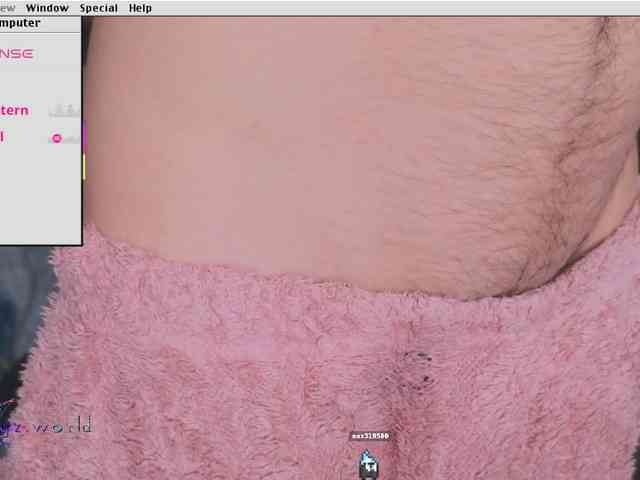Click the max319580 icon name label

tap(370, 436)
